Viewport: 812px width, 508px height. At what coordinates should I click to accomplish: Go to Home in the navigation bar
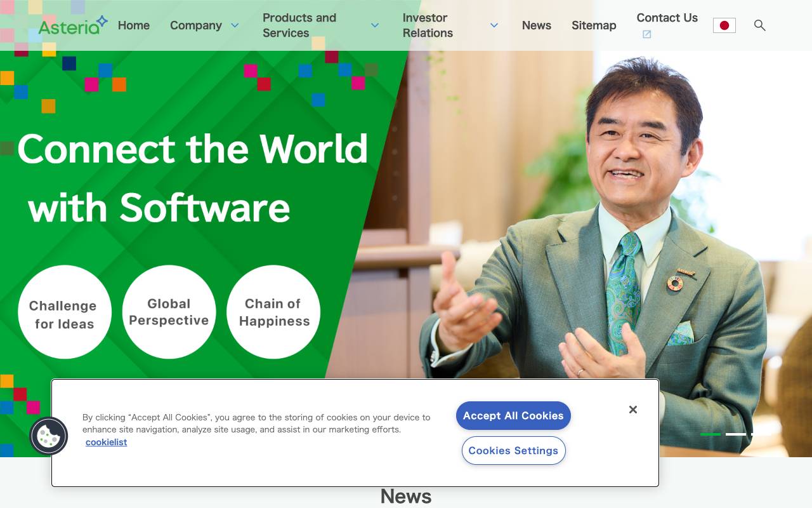click(133, 25)
